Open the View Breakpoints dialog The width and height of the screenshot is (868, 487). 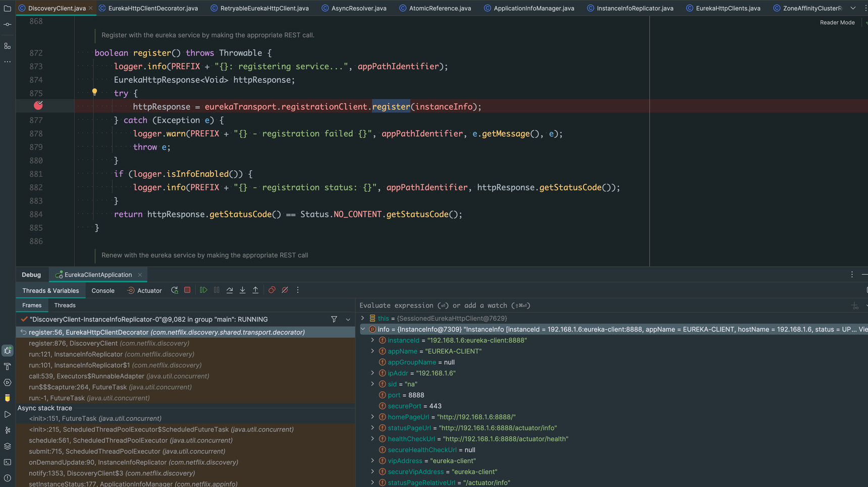click(272, 290)
